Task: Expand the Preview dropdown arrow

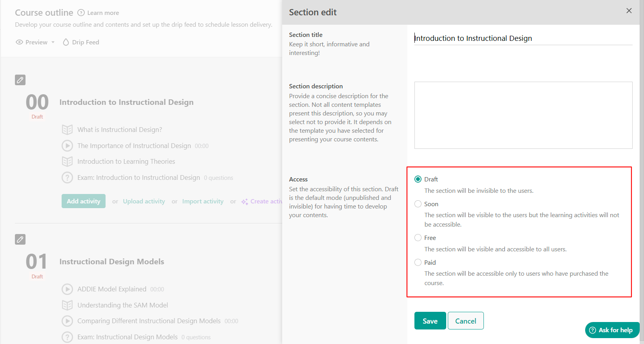Action: tap(53, 42)
